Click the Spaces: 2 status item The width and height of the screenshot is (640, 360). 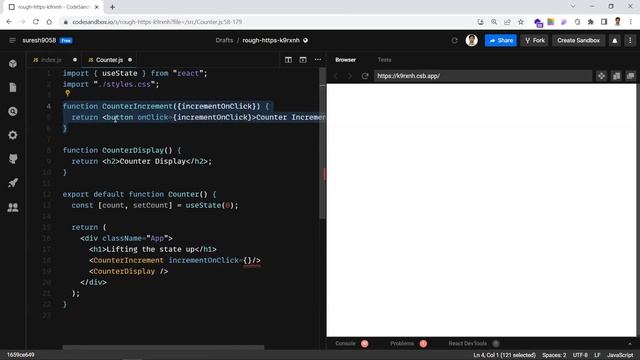554,355
